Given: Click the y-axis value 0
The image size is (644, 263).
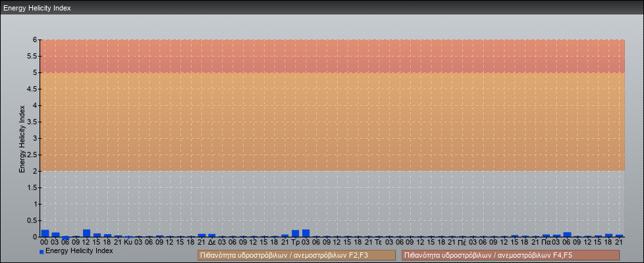Looking at the screenshot, I should tap(36, 237).
